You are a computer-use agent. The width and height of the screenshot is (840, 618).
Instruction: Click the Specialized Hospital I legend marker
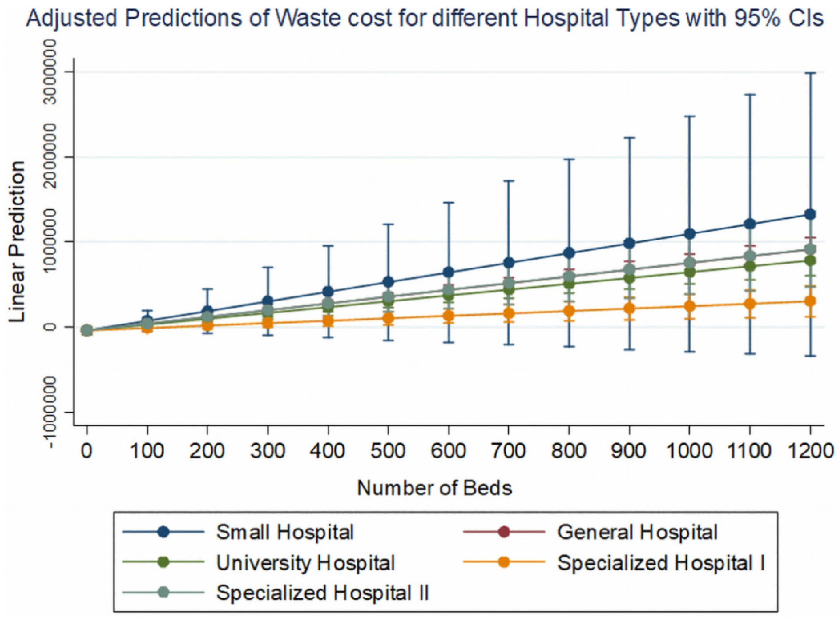(x=504, y=562)
